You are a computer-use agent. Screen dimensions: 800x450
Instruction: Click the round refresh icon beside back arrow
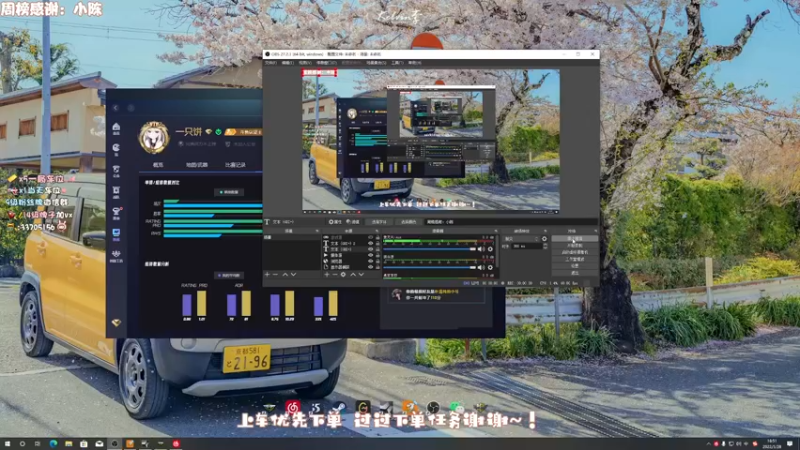pos(131,108)
